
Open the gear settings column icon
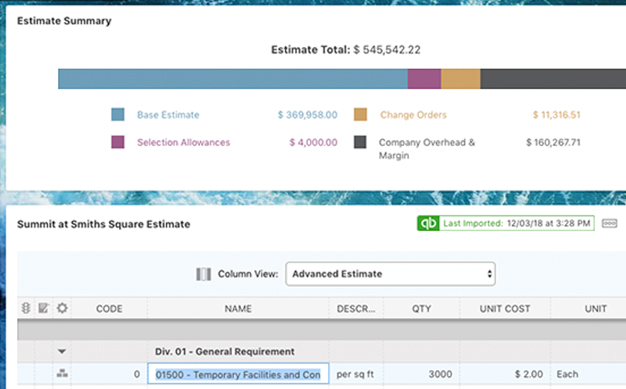click(62, 308)
